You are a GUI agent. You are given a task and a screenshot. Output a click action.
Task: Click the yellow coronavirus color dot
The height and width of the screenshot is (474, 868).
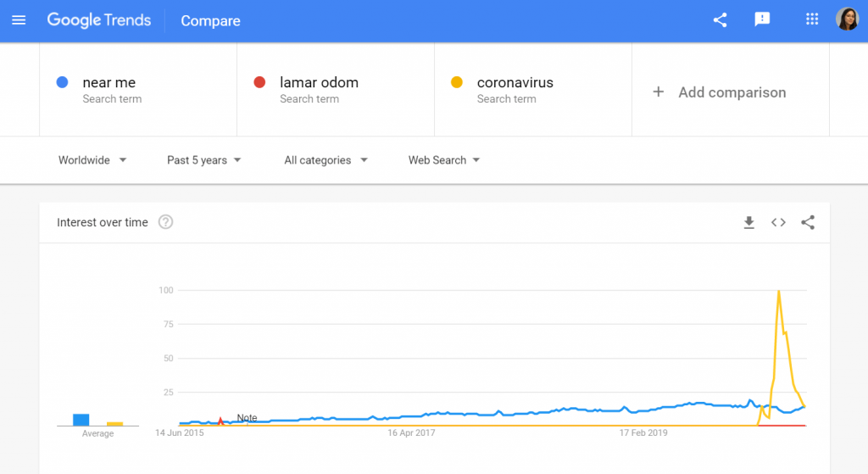457,82
